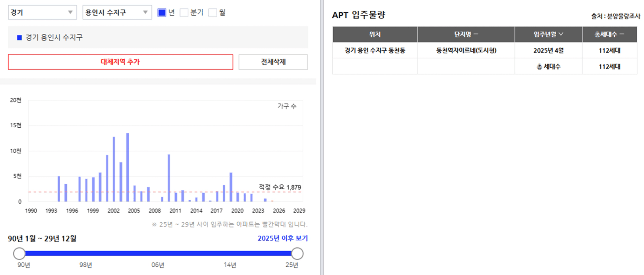Click the 총 세대수 total row label
This screenshot has width=644, height=275.
[548, 67]
